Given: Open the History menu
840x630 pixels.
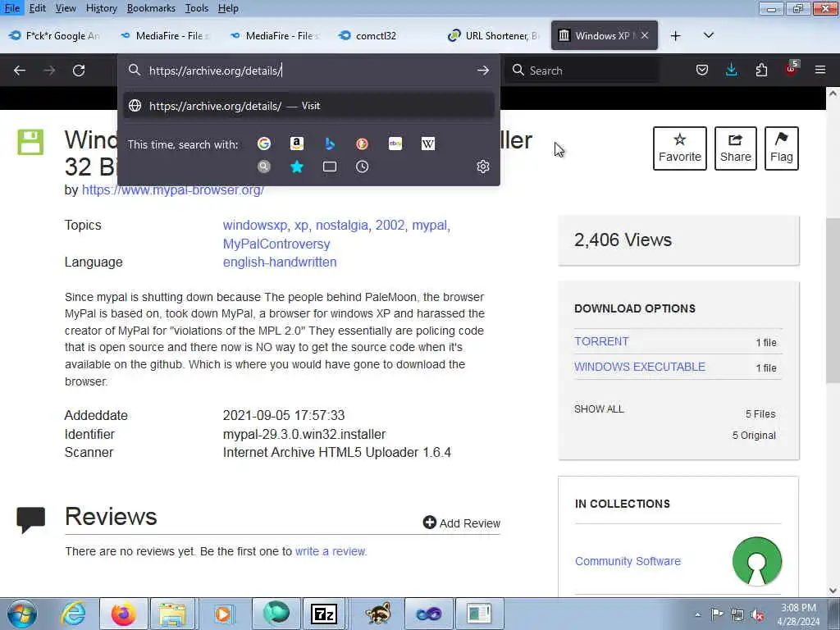Looking at the screenshot, I should (101, 8).
